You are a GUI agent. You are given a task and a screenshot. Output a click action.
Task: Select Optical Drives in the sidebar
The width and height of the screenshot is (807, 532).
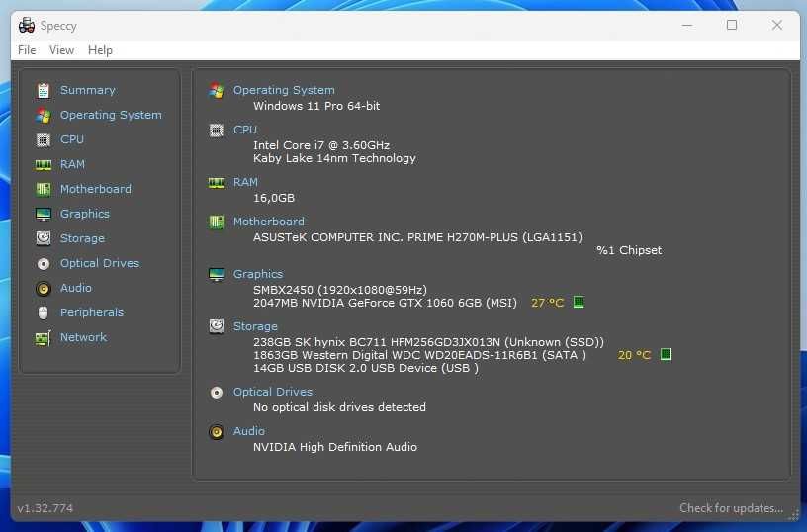coord(100,263)
